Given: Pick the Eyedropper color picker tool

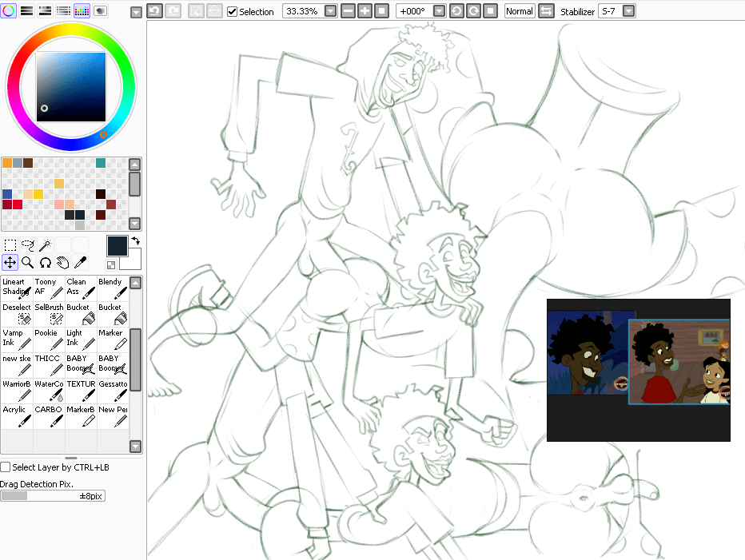Looking at the screenshot, I should (x=81, y=262).
